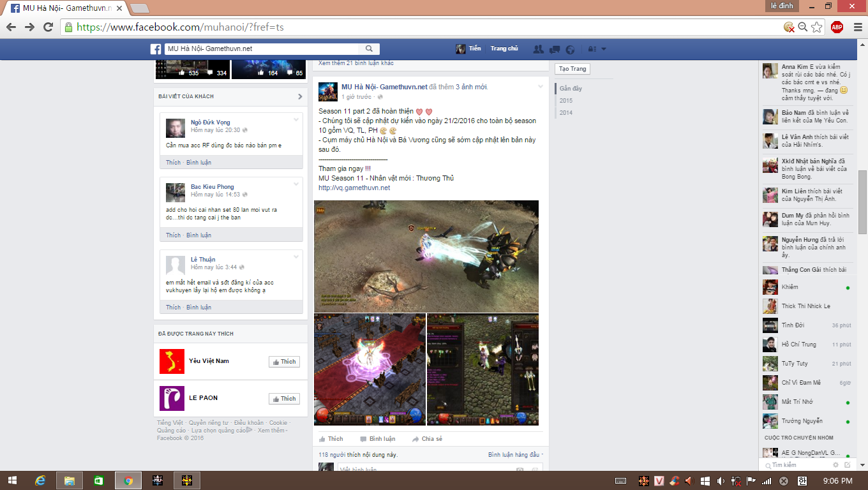Click the Tạo Trang button
The image size is (868, 490).
pos(572,69)
